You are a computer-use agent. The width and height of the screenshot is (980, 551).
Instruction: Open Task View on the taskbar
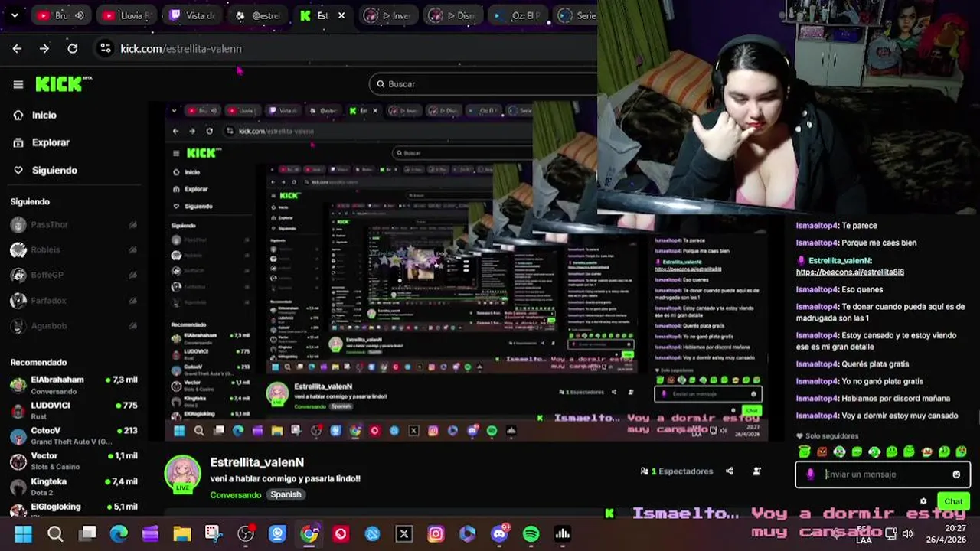tap(87, 534)
